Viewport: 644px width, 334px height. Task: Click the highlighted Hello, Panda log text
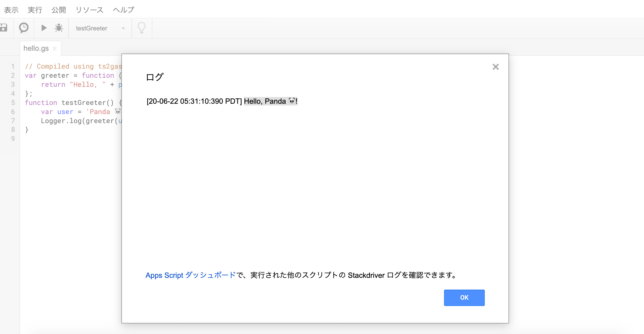coord(270,101)
